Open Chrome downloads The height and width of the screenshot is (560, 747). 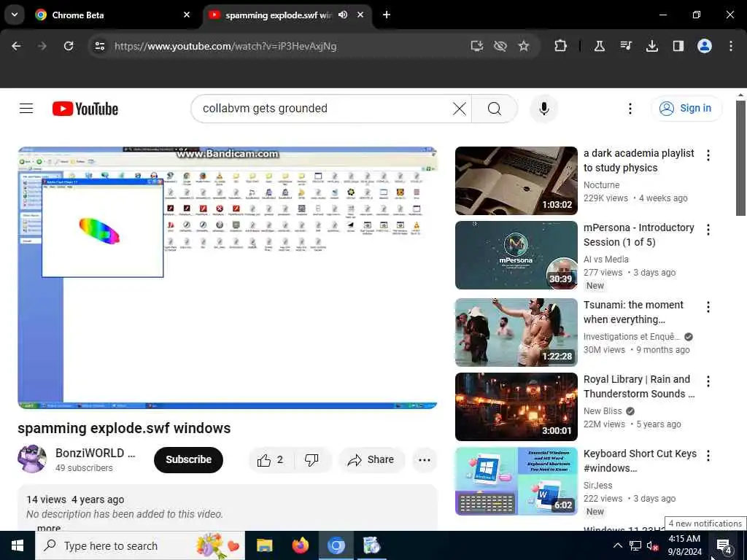coord(651,46)
